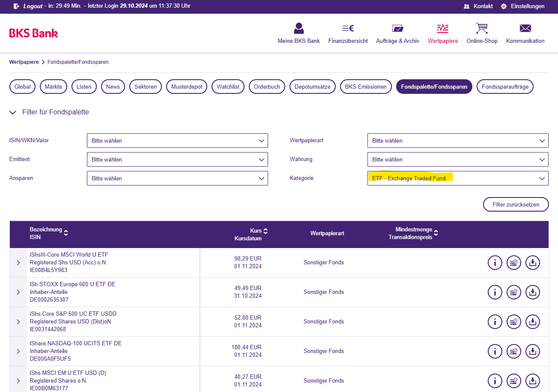Screen dimensions: 558x392
Task: Expand the iShare.NASDAQ-100 row
Action: pyautogui.click(x=18, y=351)
